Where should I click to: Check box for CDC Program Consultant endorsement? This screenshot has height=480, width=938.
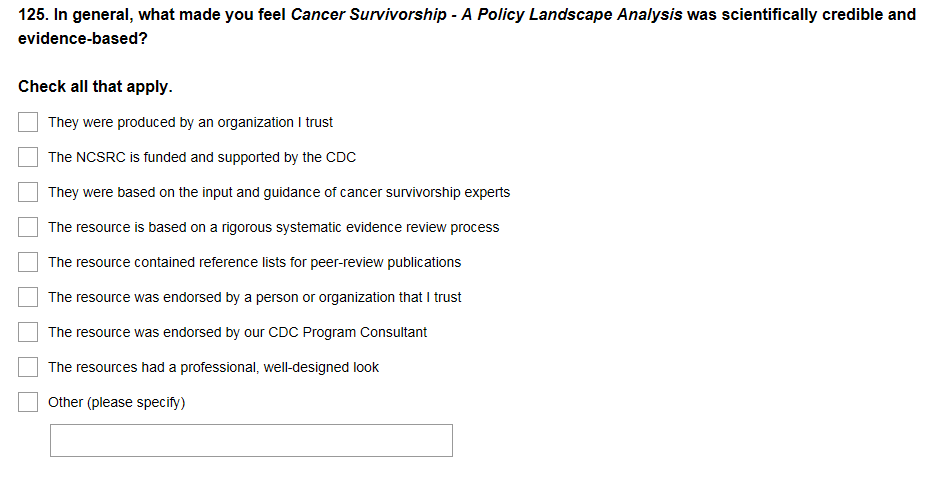tap(29, 332)
